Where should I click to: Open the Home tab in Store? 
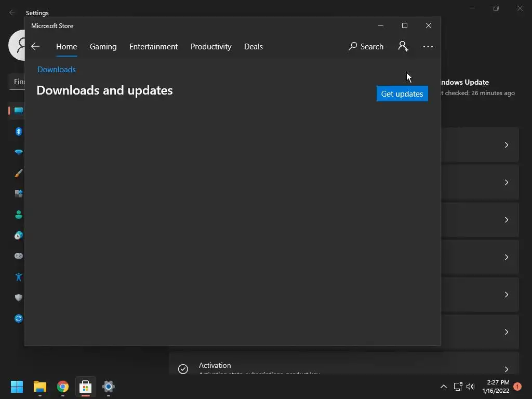[66, 46]
